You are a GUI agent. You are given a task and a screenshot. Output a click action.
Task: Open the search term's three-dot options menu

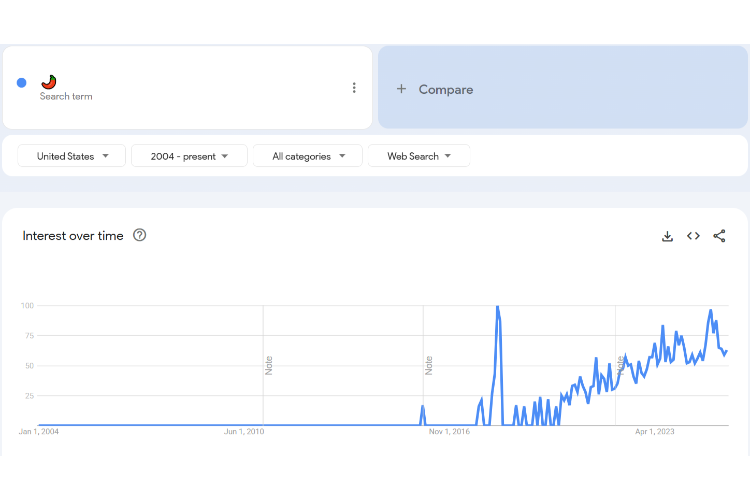[354, 88]
